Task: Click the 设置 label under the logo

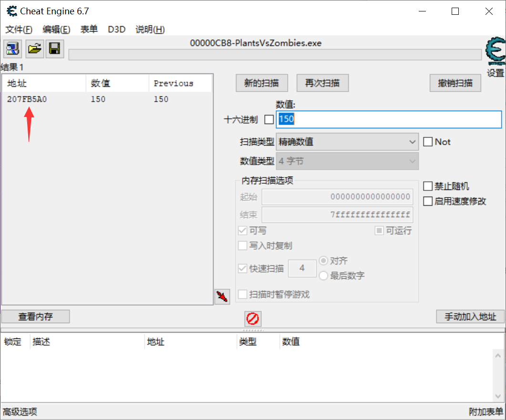Action: pos(496,73)
